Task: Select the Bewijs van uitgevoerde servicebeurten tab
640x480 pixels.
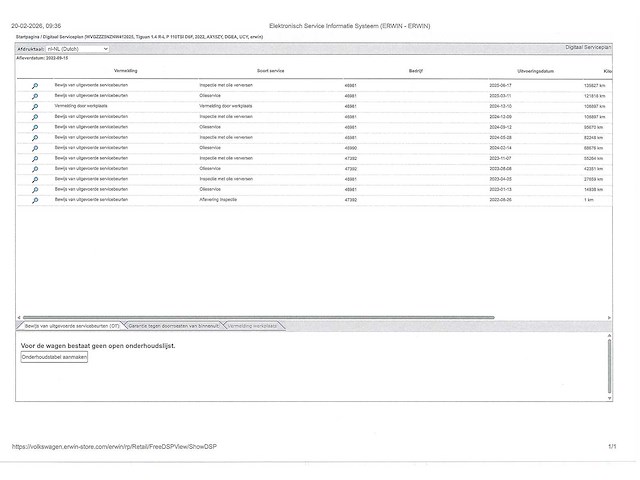Action: coord(72,326)
